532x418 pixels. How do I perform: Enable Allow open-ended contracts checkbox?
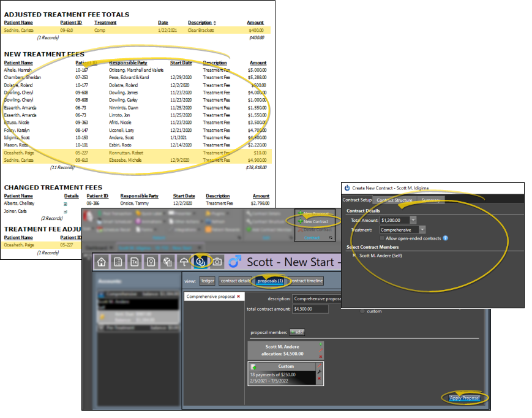[x=383, y=238]
